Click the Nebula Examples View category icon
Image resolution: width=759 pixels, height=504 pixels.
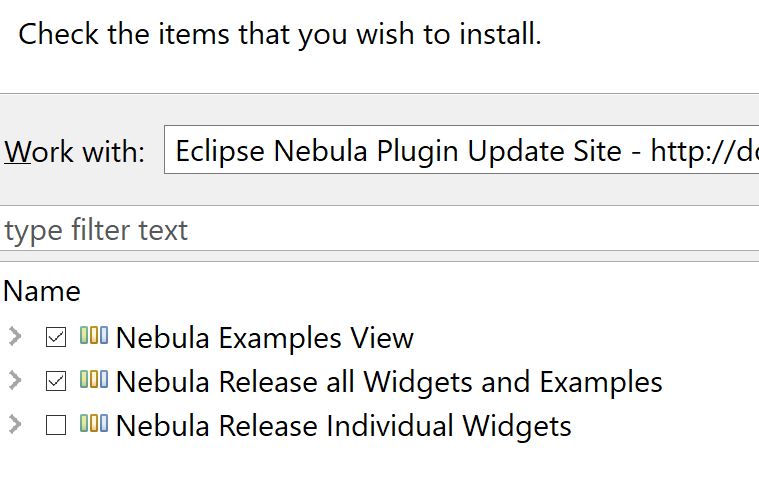[x=93, y=336]
